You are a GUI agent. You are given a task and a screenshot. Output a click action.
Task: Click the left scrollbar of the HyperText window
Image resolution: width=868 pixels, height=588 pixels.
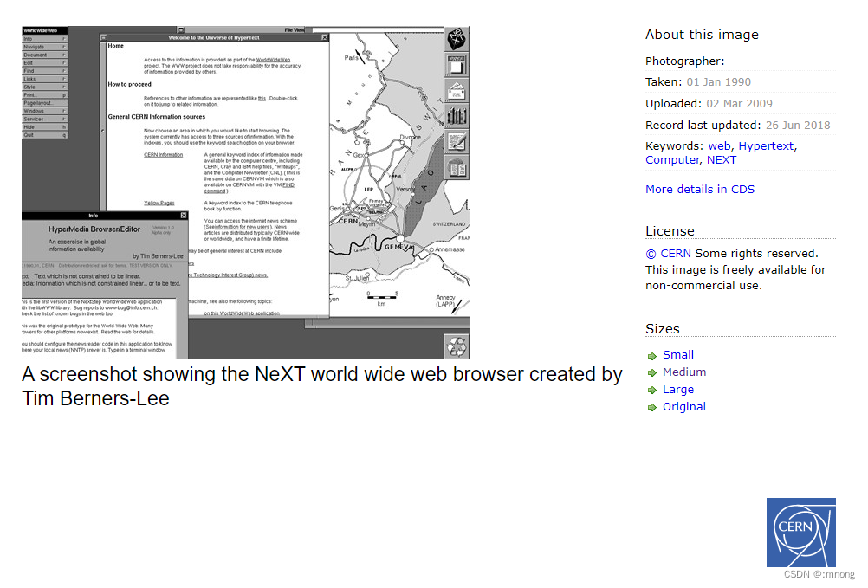103,126
